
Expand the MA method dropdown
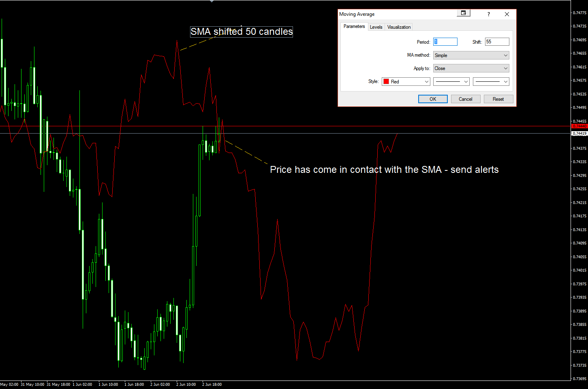(471, 55)
